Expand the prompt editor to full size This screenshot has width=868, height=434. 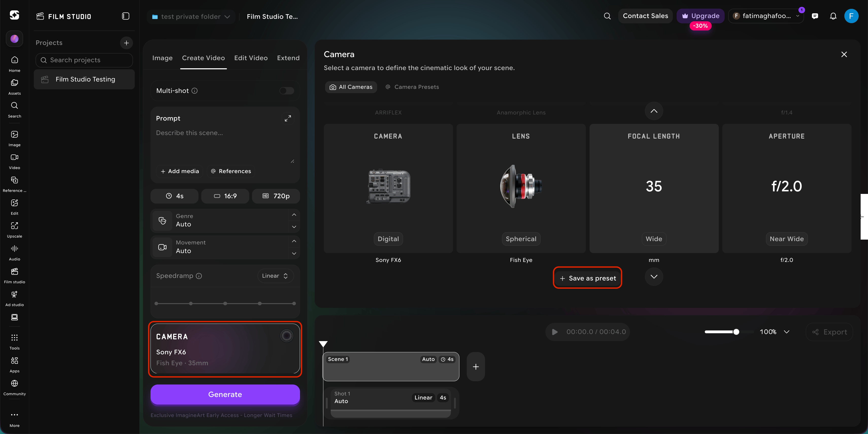288,118
